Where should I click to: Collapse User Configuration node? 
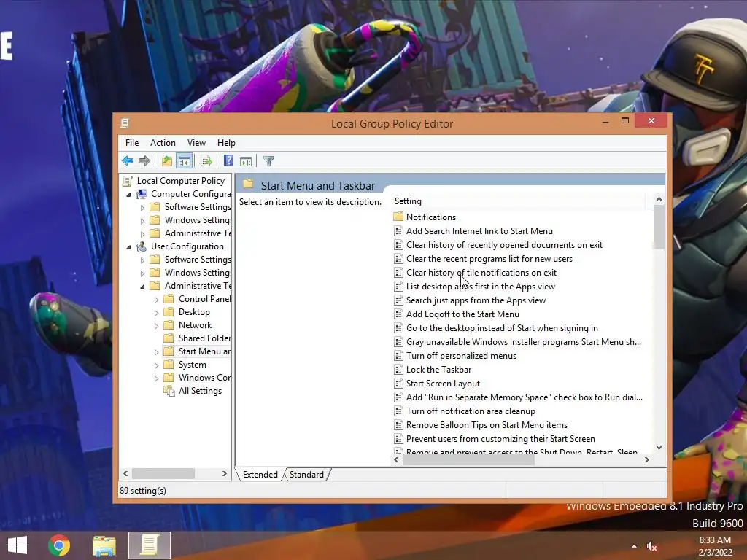click(128, 247)
